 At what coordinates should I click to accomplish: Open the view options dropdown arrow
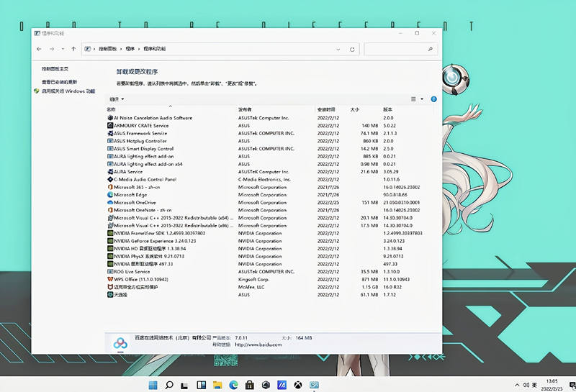[x=422, y=99]
